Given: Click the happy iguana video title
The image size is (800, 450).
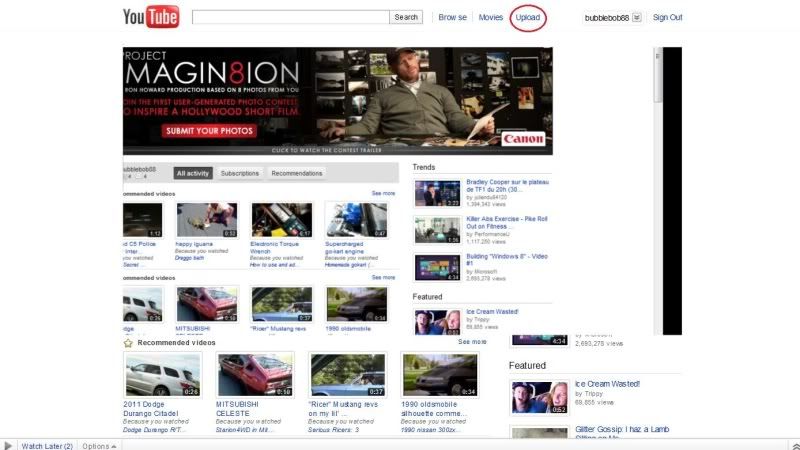Looking at the screenshot, I should (x=194, y=244).
